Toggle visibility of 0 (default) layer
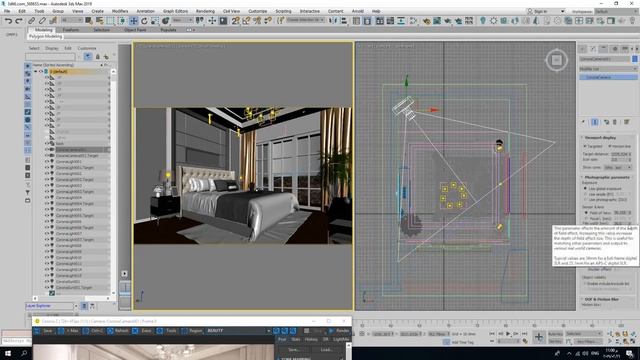This screenshot has height=360, width=640. [41, 71]
